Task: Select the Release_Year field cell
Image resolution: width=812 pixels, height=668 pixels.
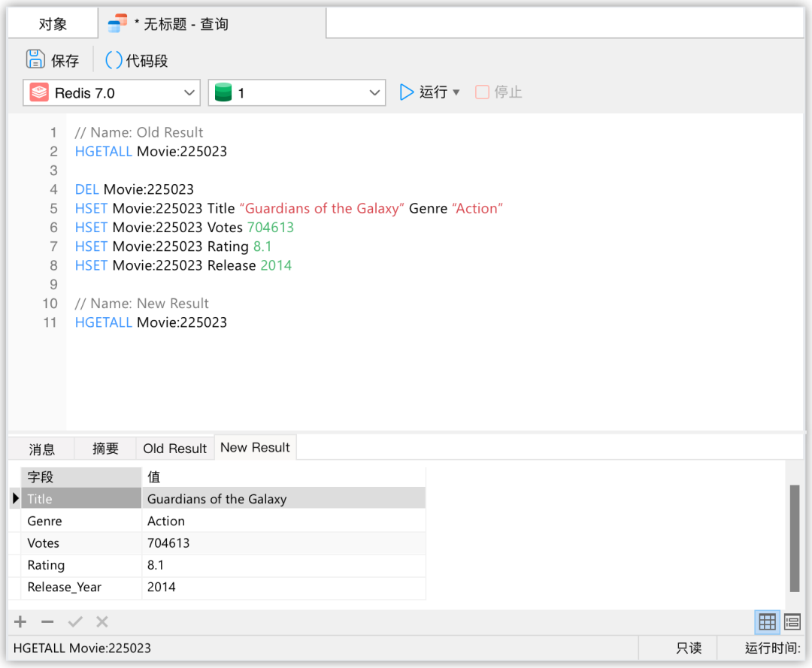Action: (x=81, y=588)
